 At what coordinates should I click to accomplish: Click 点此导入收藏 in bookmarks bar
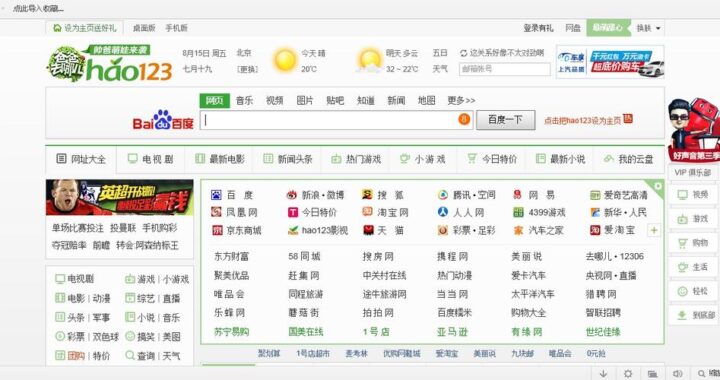39,8
